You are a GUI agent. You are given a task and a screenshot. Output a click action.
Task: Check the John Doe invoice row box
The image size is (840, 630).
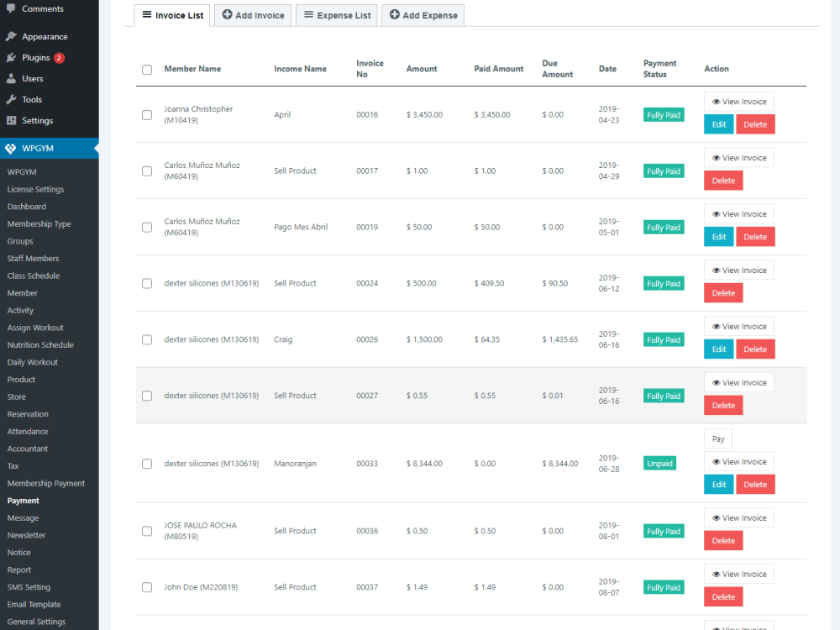click(147, 587)
